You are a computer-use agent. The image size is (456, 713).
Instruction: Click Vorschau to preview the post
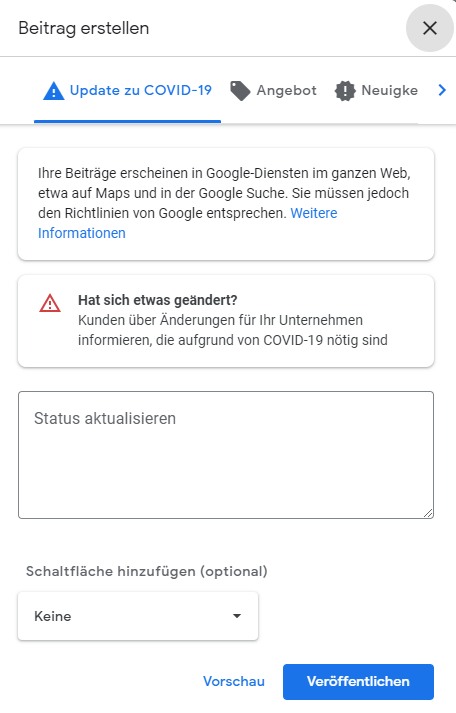click(x=234, y=681)
